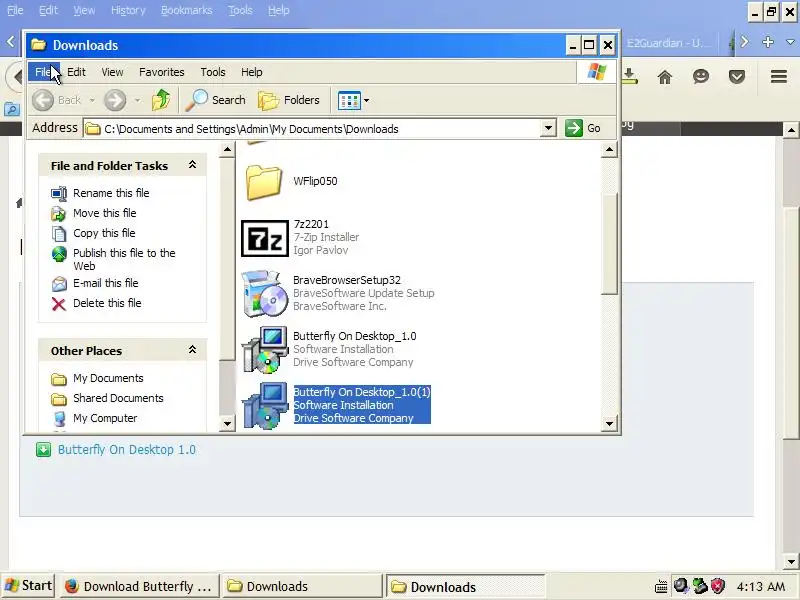Expand the Back history dropdown arrow
The height and width of the screenshot is (600, 800).
pyautogui.click(x=92, y=101)
